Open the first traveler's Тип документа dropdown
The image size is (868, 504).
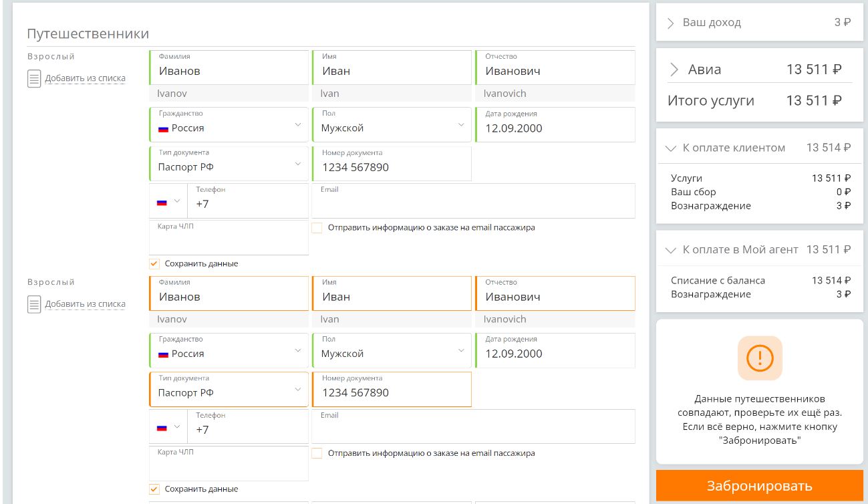[x=297, y=164]
